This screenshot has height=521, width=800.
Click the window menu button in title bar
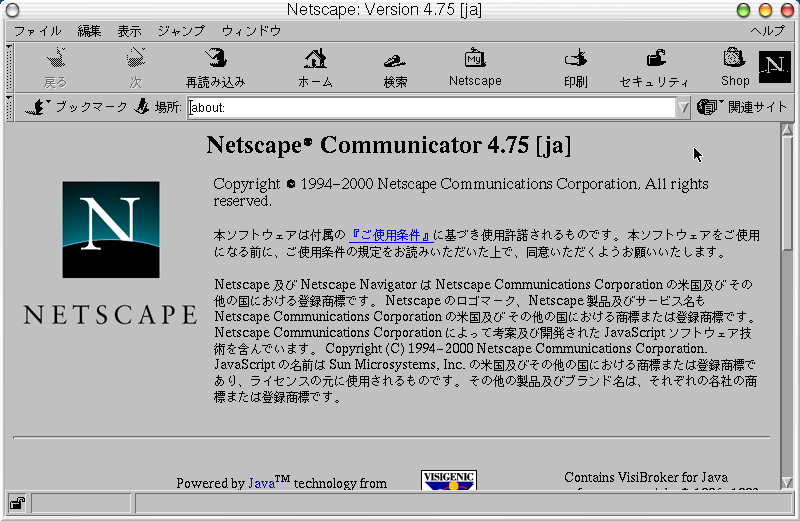click(12, 10)
